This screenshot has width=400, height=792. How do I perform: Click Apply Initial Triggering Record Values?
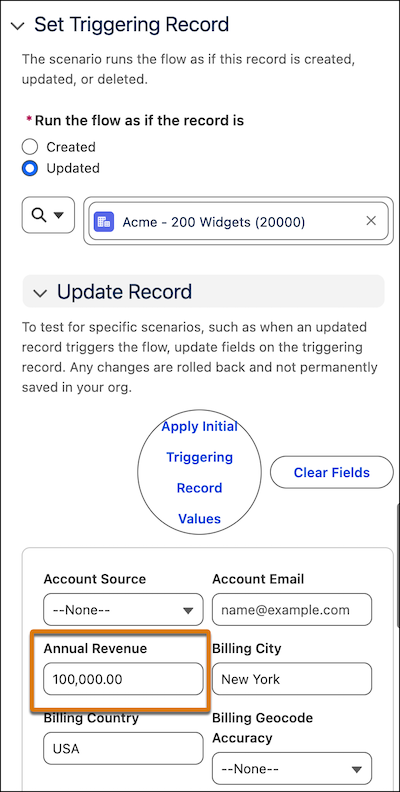tap(199, 472)
